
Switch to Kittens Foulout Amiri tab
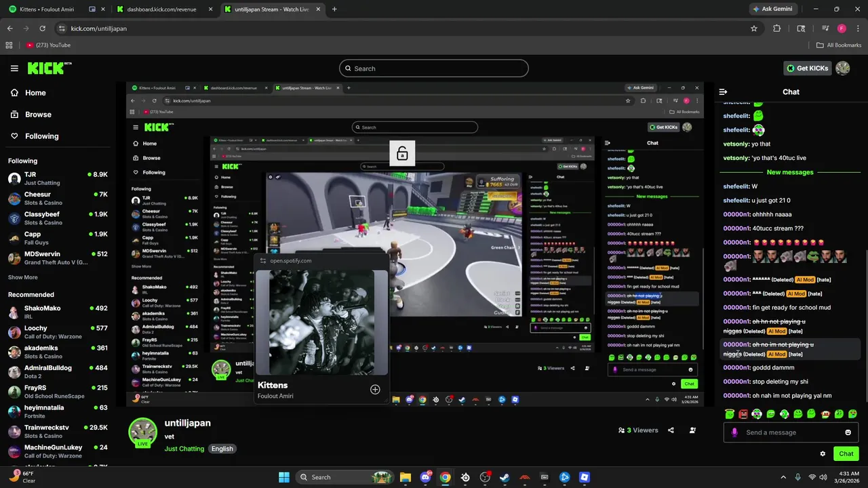pyautogui.click(x=57, y=9)
